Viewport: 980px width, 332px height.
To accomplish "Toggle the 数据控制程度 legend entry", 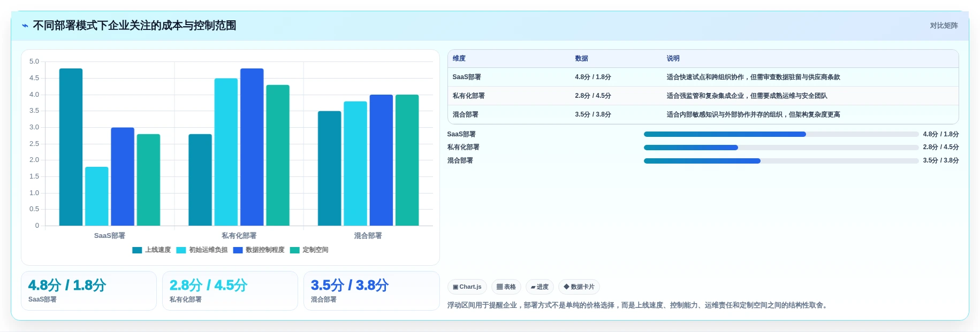I will (x=259, y=250).
